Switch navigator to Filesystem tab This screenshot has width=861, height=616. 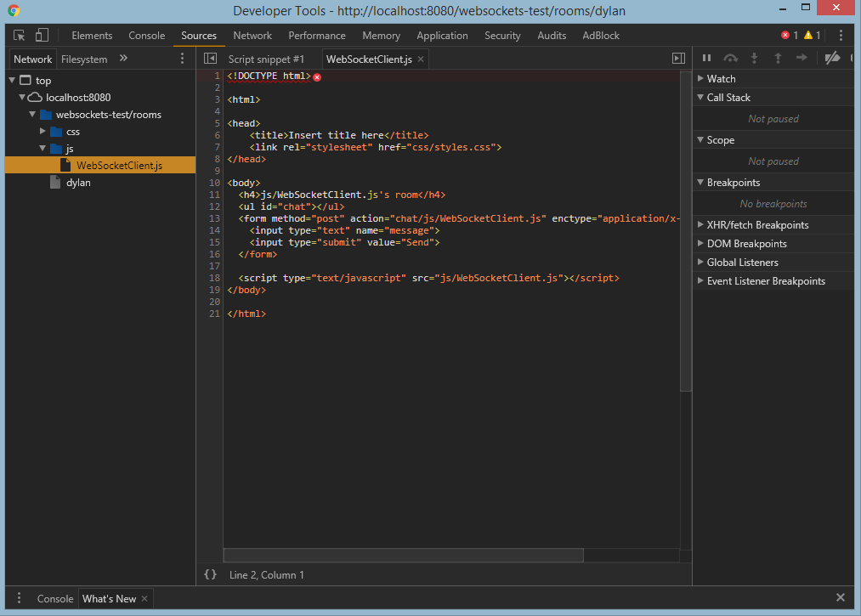click(x=84, y=59)
